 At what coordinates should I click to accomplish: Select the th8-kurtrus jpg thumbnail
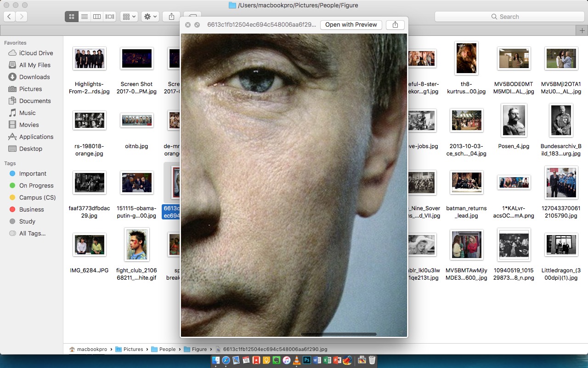467,58
